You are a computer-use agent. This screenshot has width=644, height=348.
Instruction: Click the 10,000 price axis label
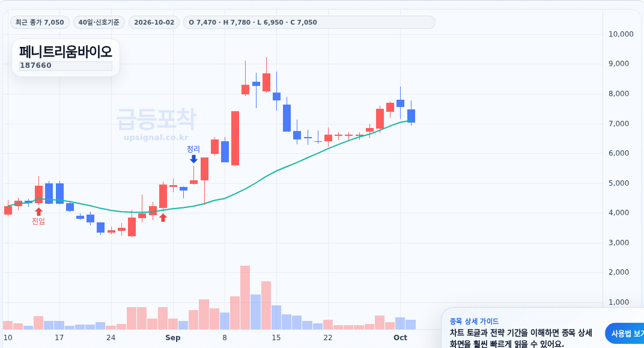coord(621,34)
